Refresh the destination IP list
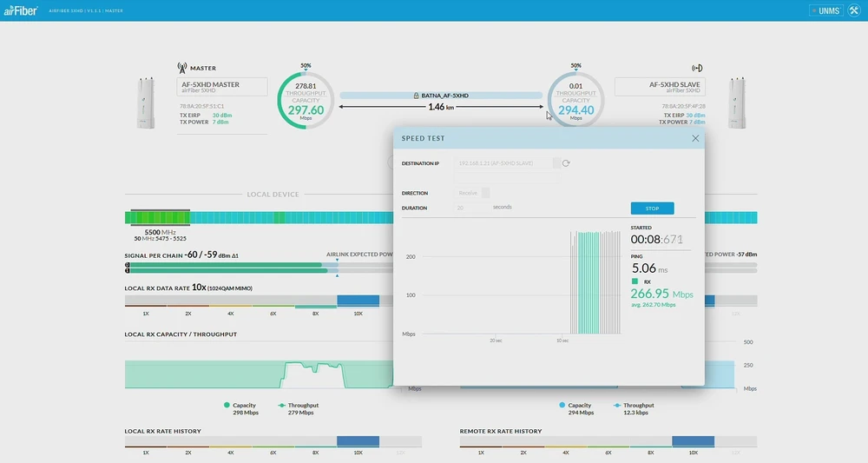868x463 pixels. [566, 163]
